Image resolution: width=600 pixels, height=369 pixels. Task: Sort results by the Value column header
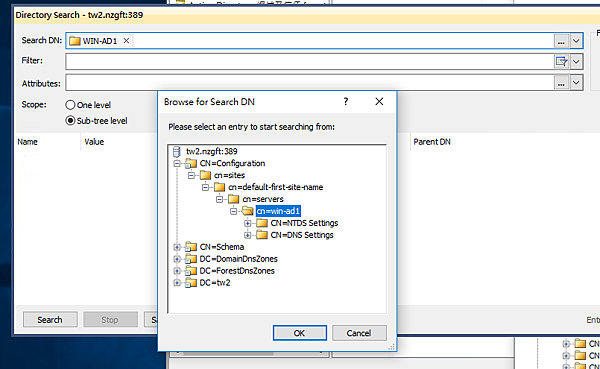(94, 142)
